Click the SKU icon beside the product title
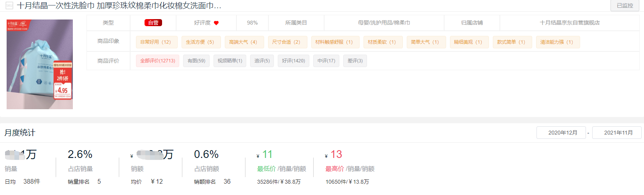Image resolution: width=644 pixels, height=195 pixels. [9, 6]
